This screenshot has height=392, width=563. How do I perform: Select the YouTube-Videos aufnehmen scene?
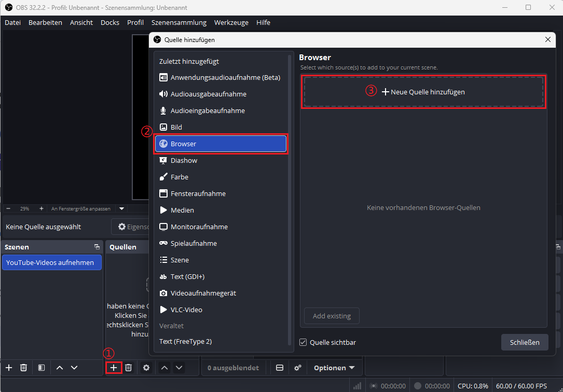pyautogui.click(x=52, y=262)
